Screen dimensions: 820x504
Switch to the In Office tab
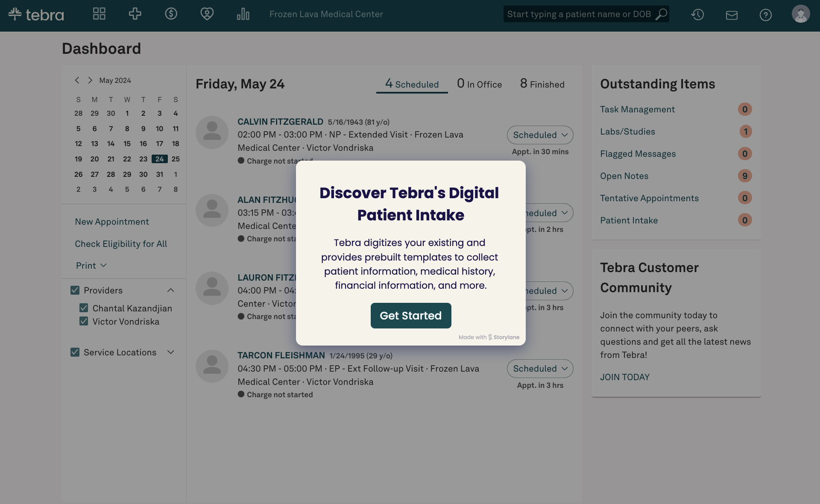[479, 84]
